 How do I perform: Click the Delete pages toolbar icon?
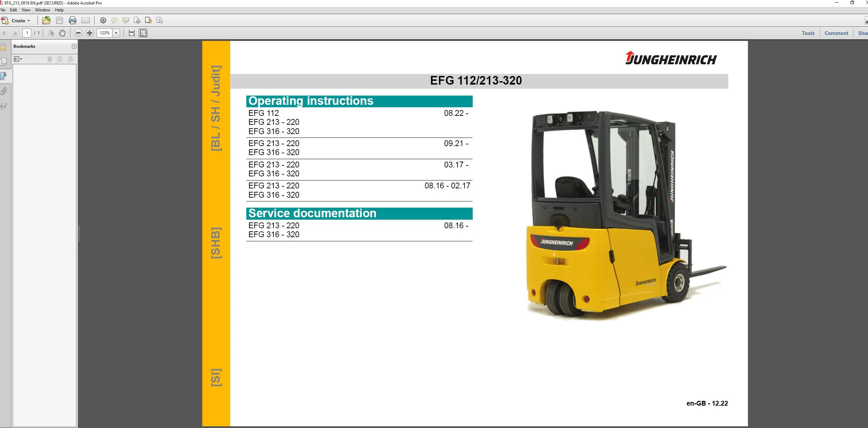[137, 20]
